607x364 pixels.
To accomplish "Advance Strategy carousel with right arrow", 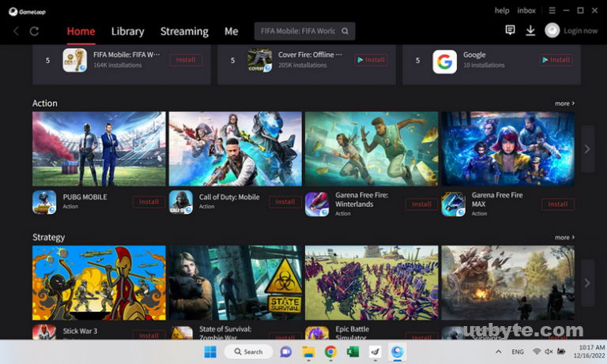I will (x=587, y=283).
